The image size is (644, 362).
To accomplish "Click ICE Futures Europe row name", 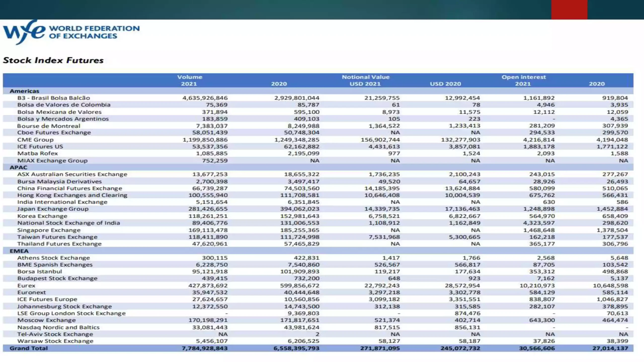I will [x=47, y=299].
